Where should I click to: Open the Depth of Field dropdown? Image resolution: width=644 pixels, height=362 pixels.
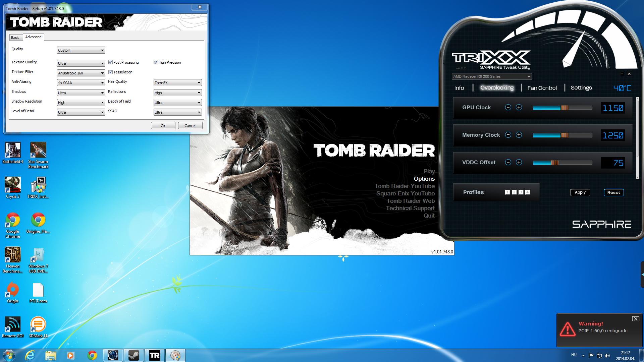(x=177, y=103)
